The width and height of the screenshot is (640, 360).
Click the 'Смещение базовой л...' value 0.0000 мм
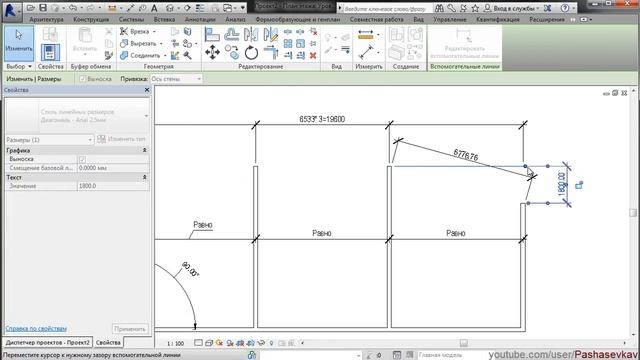click(x=113, y=168)
